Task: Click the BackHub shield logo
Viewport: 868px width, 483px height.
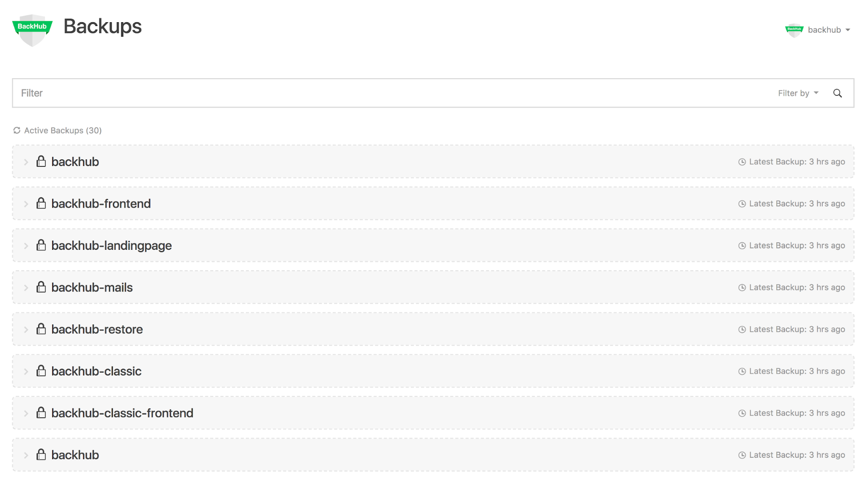Action: [33, 27]
